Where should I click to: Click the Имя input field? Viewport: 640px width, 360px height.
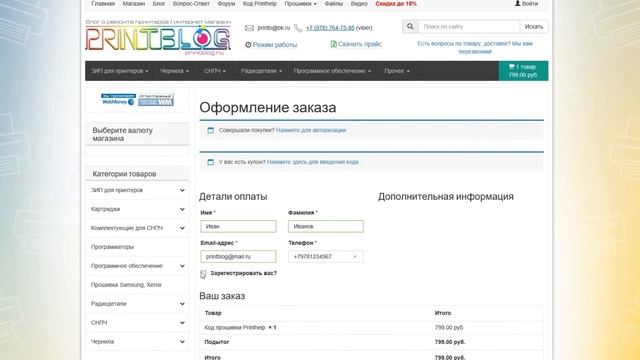click(238, 226)
